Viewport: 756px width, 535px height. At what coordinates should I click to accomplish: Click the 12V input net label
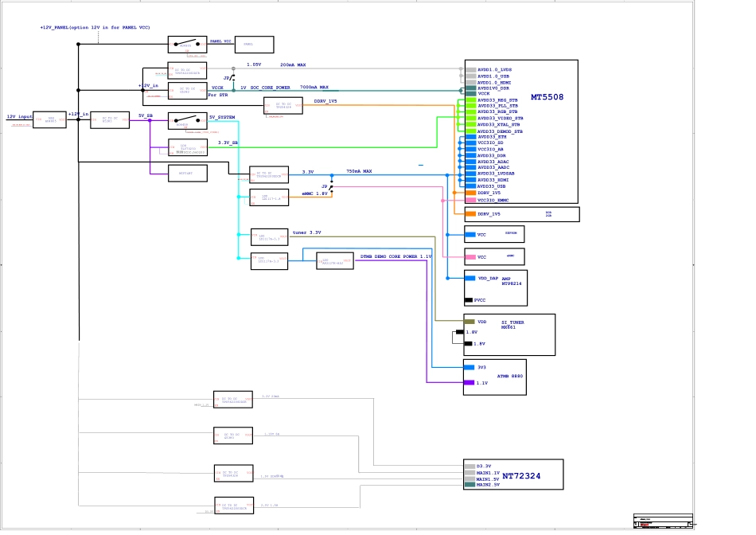tap(20, 117)
